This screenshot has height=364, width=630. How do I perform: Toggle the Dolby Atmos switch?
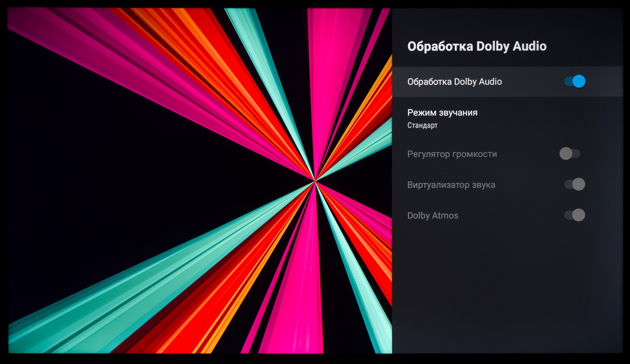click(x=575, y=215)
